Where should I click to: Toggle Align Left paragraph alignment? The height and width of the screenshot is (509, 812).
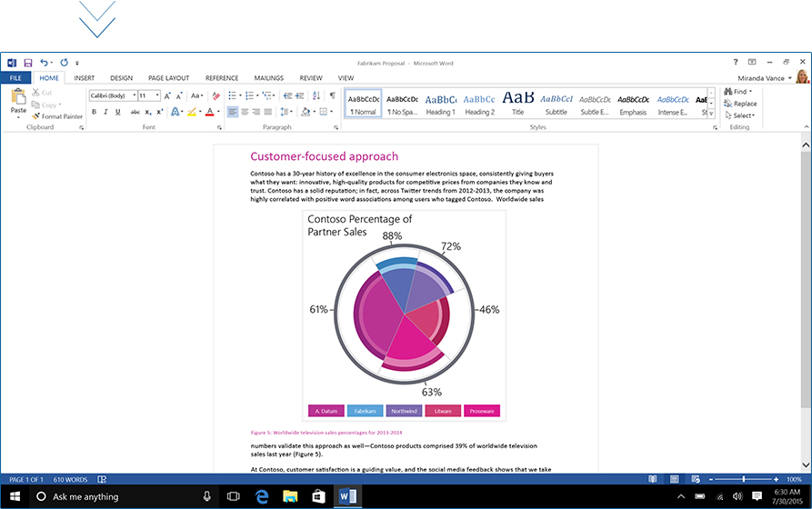click(x=233, y=112)
